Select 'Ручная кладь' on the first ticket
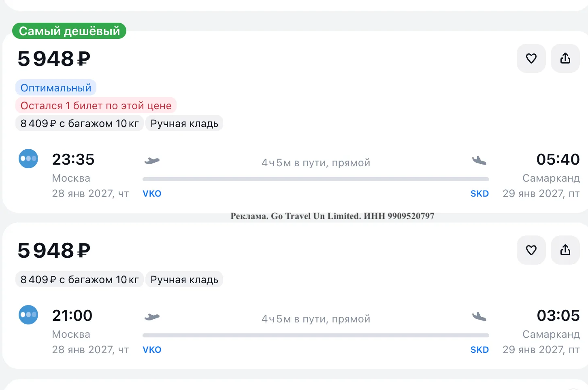The width and height of the screenshot is (588, 390). click(184, 123)
